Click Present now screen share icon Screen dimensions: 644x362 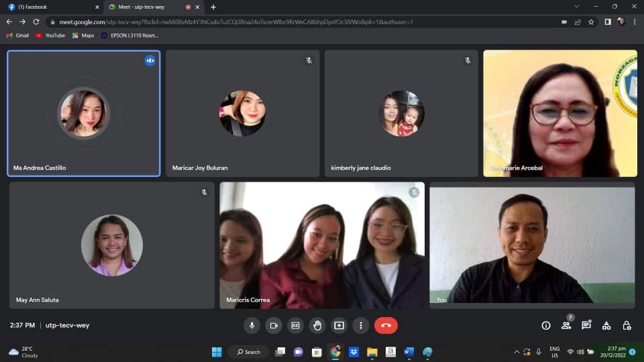[x=339, y=326]
